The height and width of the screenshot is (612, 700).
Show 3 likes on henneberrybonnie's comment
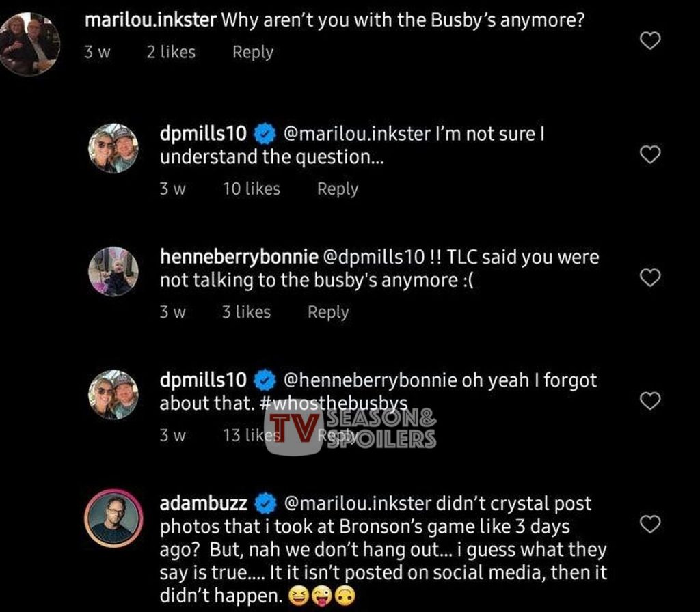(x=246, y=311)
